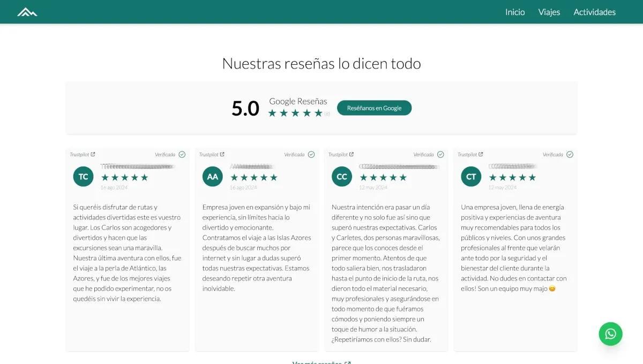Viewport: 643px width, 364px height.
Task: Click the Verificada checkmark badge on the first review
Action: click(x=181, y=154)
